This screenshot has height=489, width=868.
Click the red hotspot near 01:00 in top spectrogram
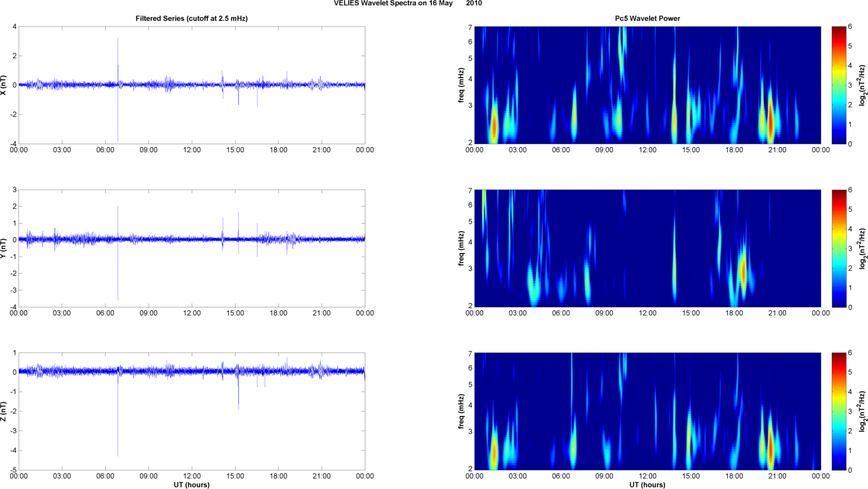click(x=493, y=128)
